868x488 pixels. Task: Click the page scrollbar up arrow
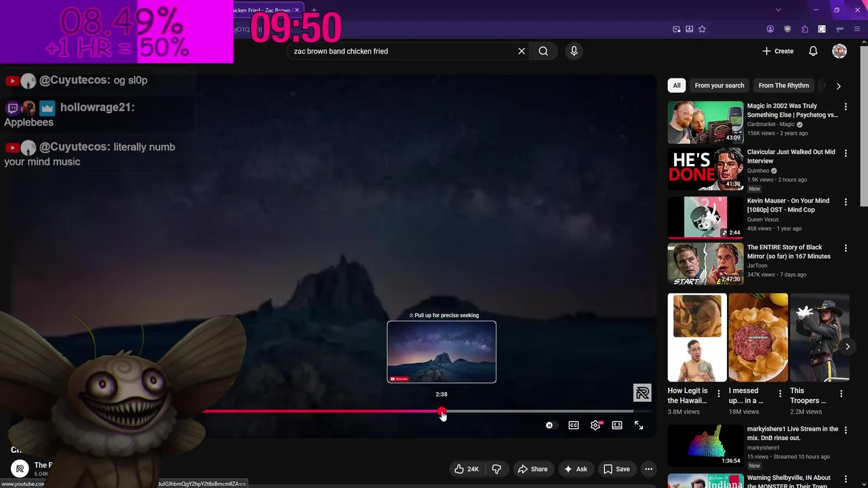[864, 42]
